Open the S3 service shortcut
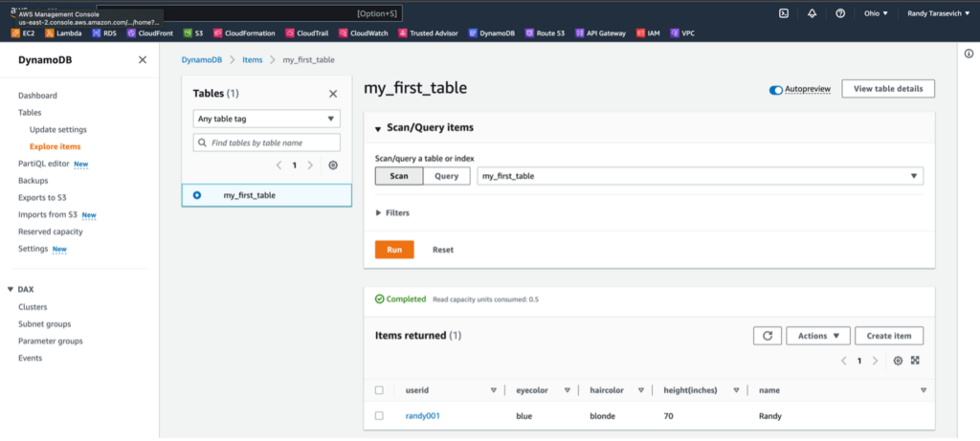980x441 pixels. click(193, 33)
